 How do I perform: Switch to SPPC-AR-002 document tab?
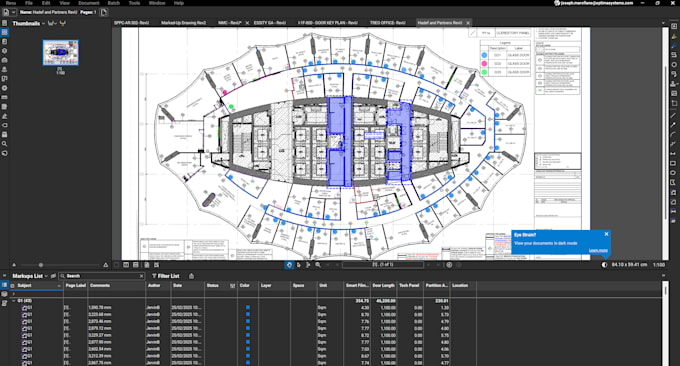[131, 23]
